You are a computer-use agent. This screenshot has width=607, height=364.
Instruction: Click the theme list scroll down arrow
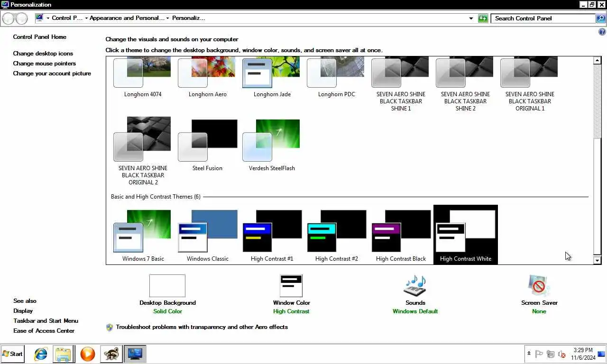point(597,260)
